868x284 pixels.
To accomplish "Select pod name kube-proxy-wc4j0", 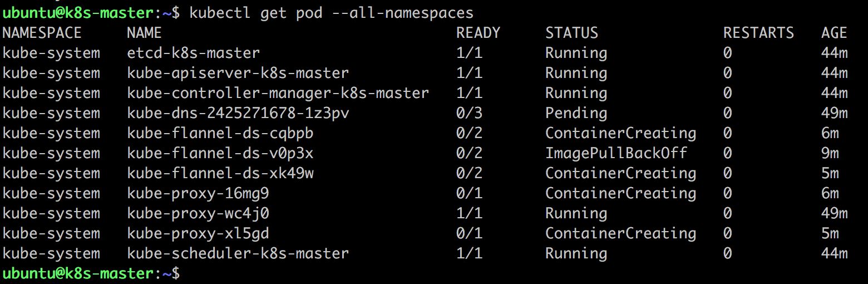I will tap(198, 213).
